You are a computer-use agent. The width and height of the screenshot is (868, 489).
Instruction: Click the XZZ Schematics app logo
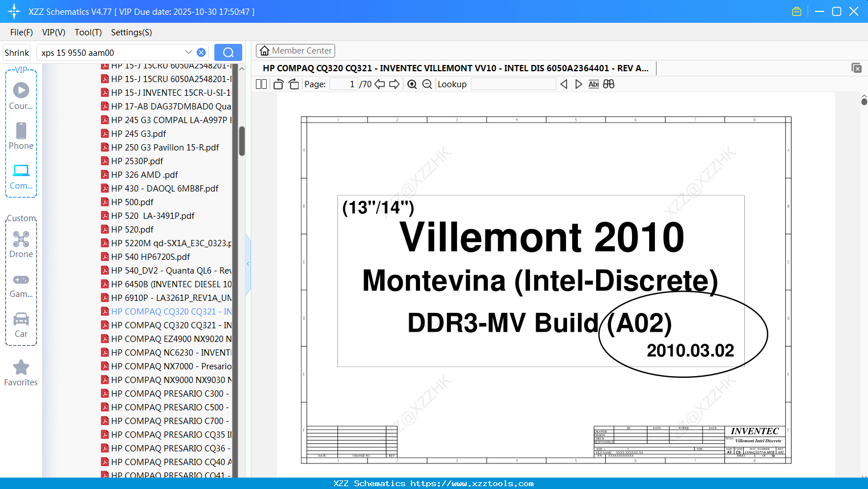14,11
